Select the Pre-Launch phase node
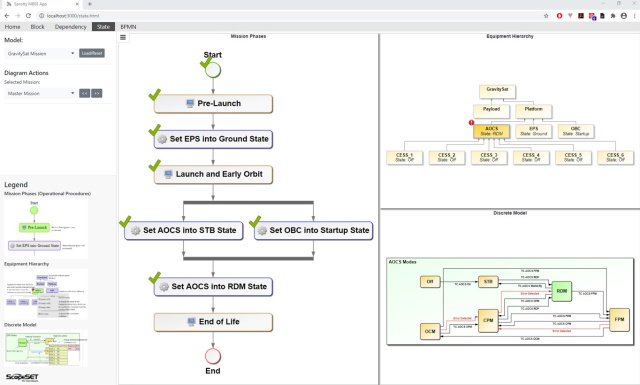The width and height of the screenshot is (640, 385). (x=213, y=104)
